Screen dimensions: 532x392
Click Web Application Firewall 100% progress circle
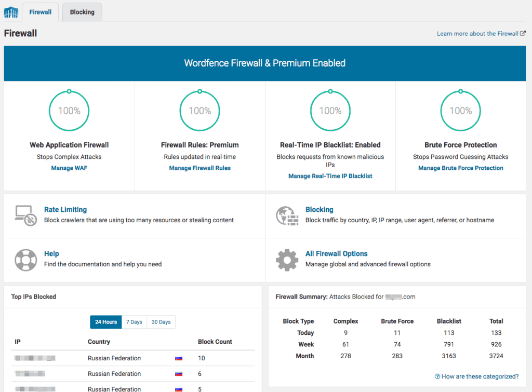click(69, 111)
